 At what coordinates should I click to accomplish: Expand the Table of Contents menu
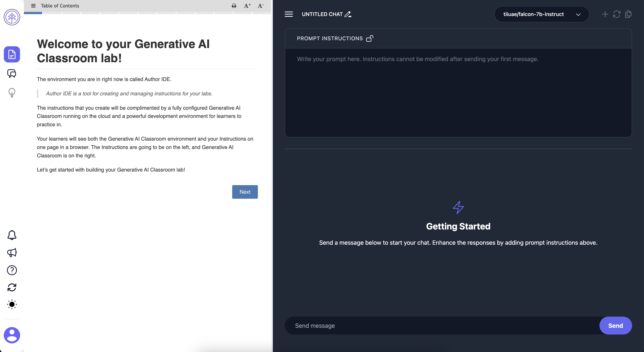(33, 6)
